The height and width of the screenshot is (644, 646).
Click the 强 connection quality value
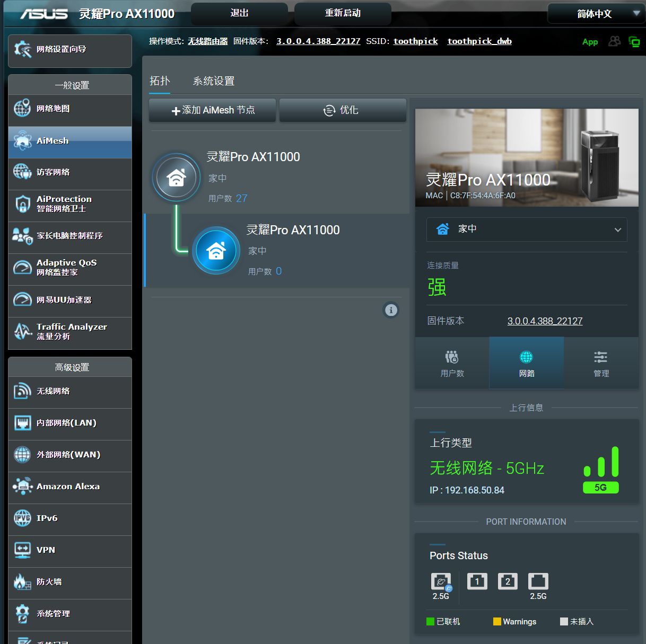click(x=437, y=287)
